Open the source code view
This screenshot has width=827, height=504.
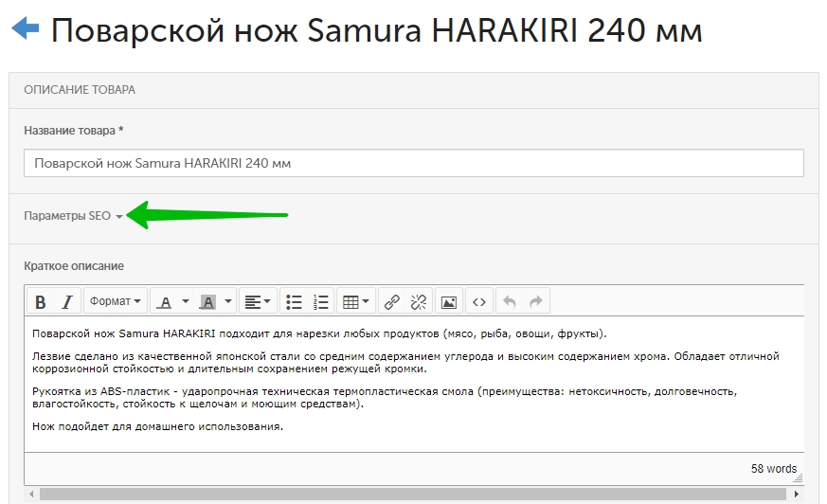click(x=479, y=302)
